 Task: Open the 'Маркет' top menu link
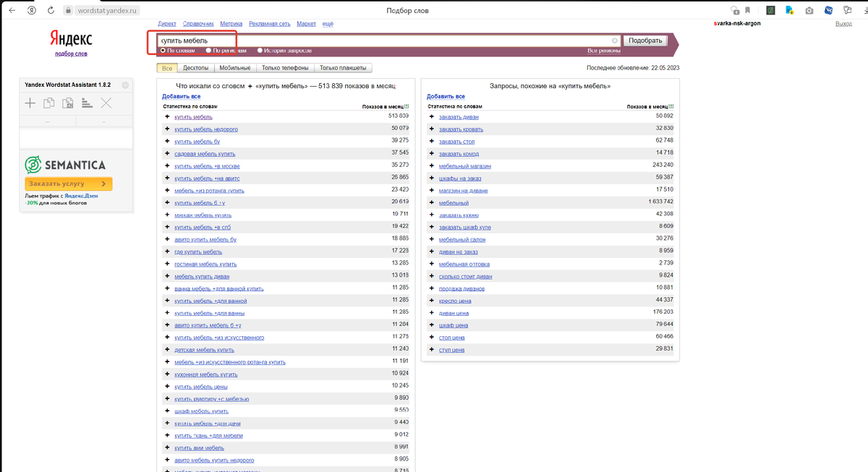coord(306,24)
